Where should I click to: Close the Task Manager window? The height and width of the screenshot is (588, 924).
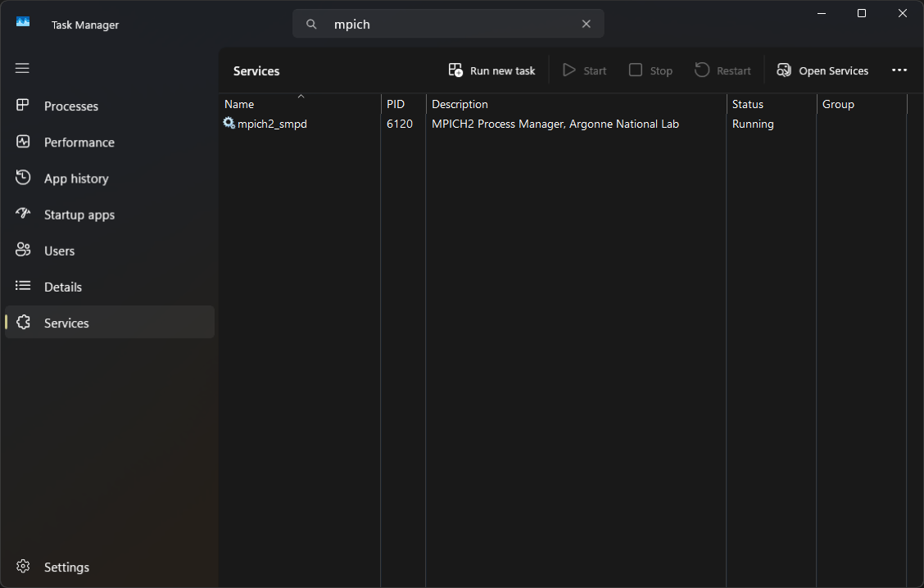(902, 13)
